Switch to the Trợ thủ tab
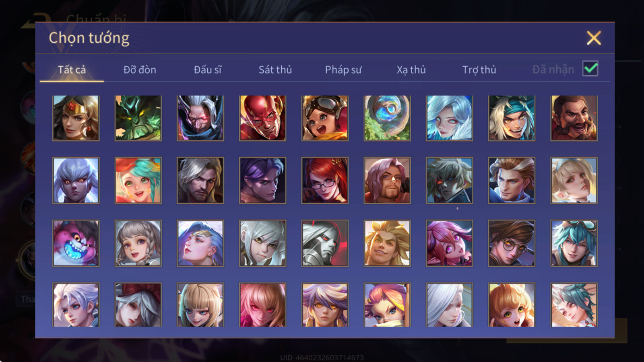The image size is (644, 362). tap(479, 70)
